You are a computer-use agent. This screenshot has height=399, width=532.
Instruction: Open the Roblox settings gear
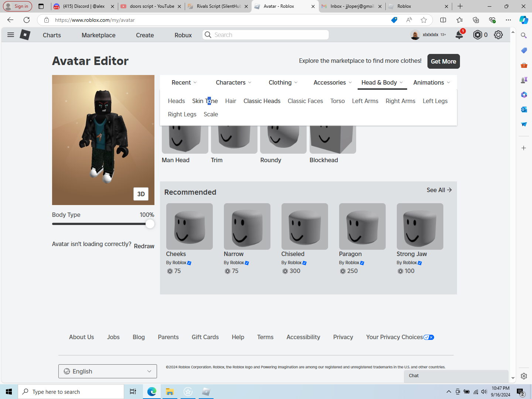coord(498,35)
